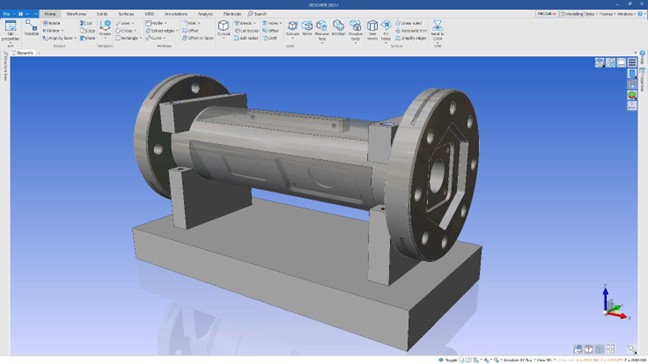This screenshot has height=364, width=648.
Task: Toggle the hamburger menu in viewport corner
Action: tap(632, 63)
